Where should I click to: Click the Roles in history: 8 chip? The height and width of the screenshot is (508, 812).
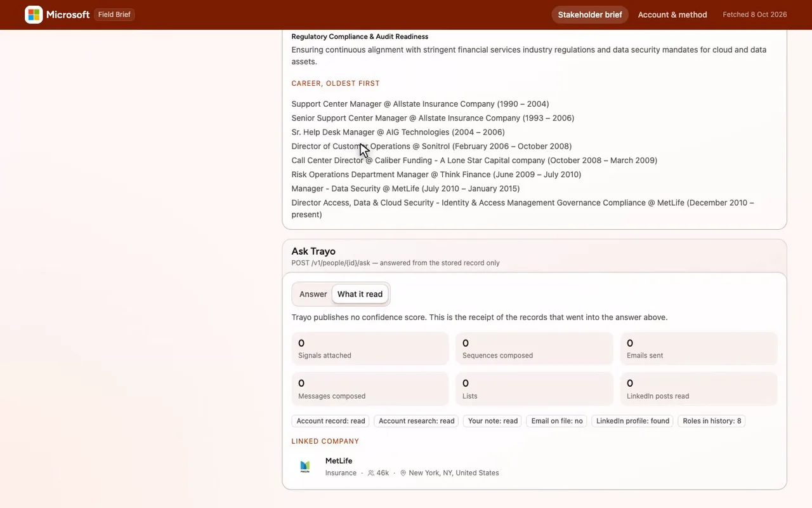pyautogui.click(x=712, y=421)
